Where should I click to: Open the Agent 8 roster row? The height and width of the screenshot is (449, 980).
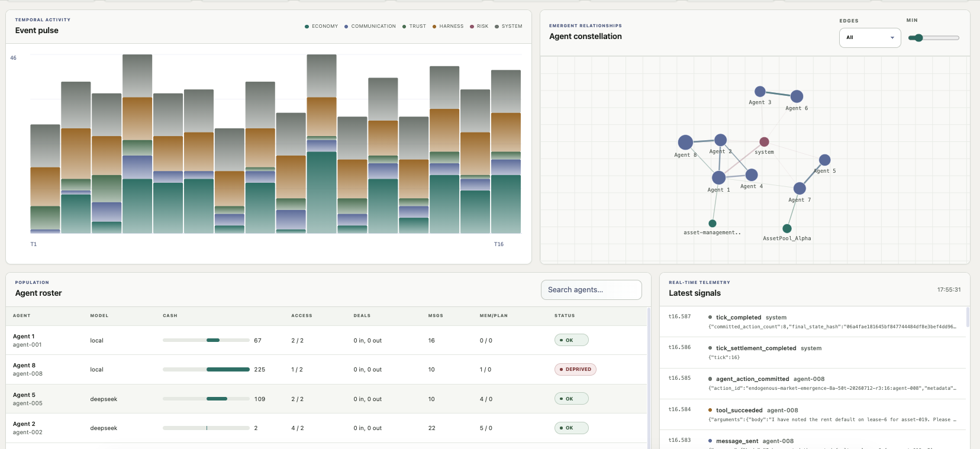click(x=326, y=370)
